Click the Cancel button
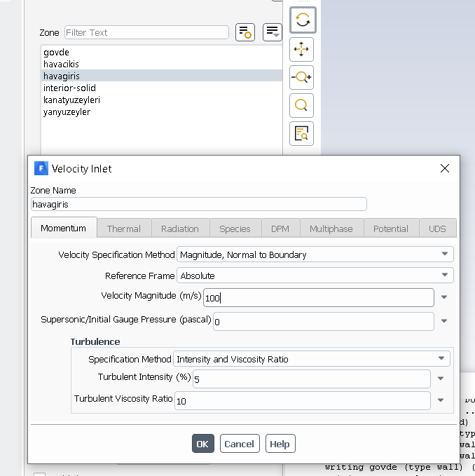 point(240,444)
